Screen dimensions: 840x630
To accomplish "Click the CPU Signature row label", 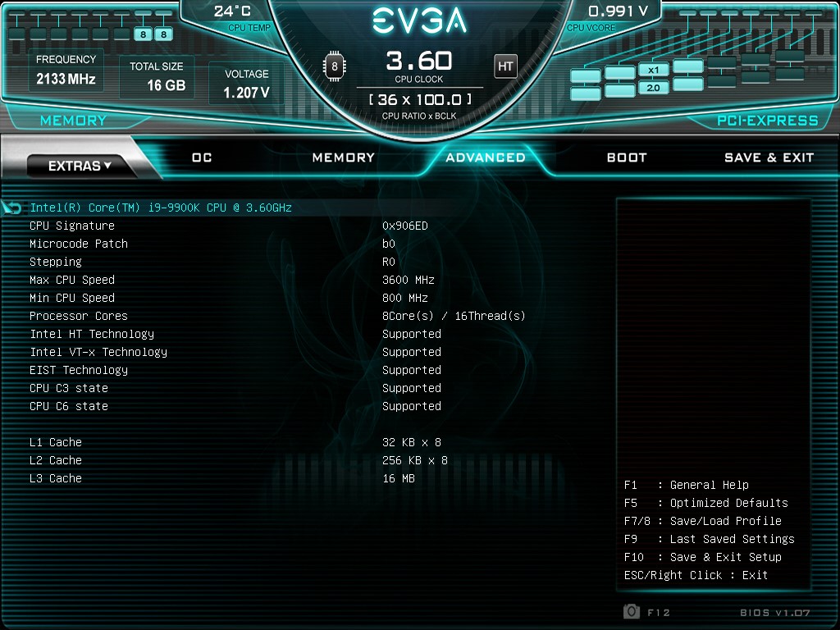I will click(72, 226).
